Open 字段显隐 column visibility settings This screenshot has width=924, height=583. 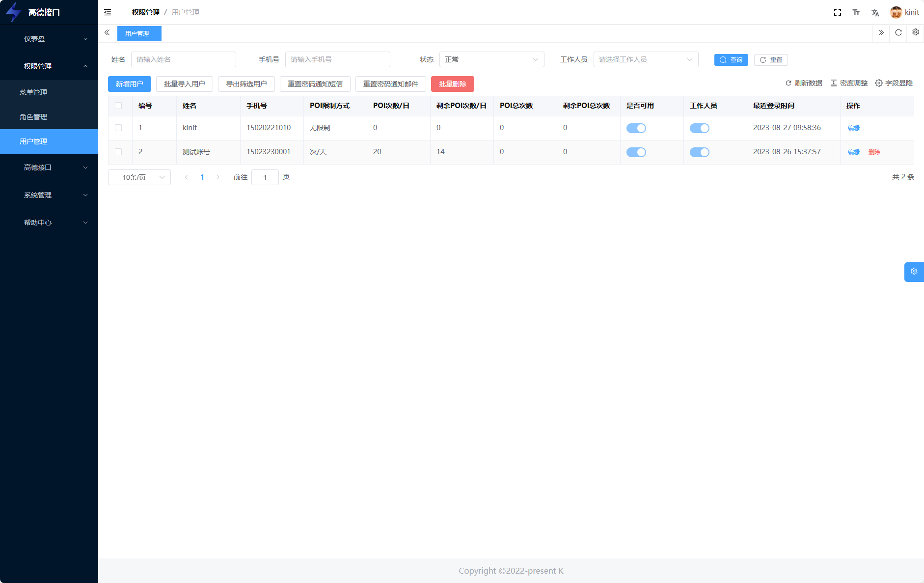click(894, 83)
